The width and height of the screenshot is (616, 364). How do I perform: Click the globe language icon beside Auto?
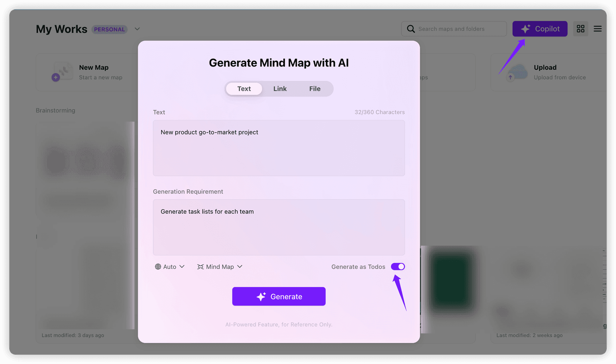[x=158, y=267]
